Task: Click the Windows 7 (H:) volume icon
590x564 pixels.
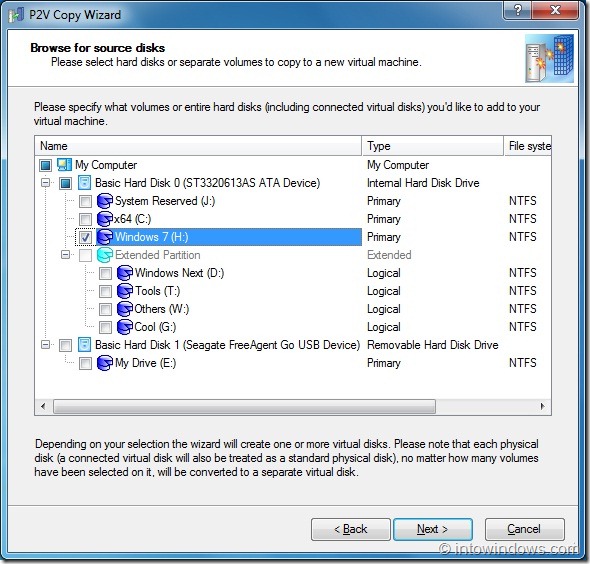Action: (x=105, y=237)
